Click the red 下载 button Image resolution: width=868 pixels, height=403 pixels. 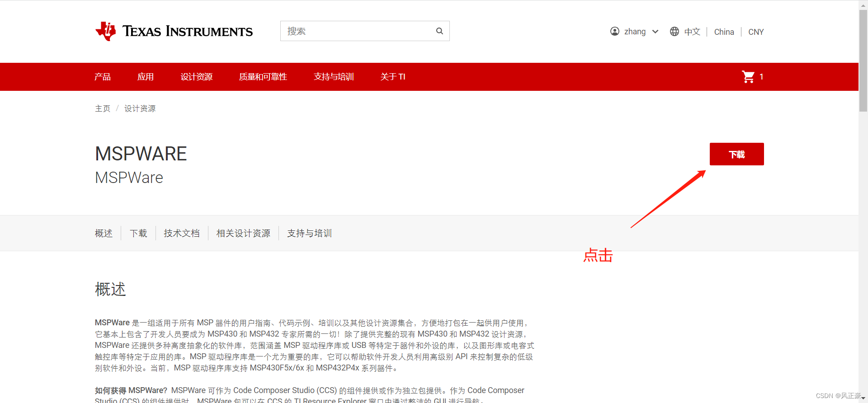tap(737, 154)
